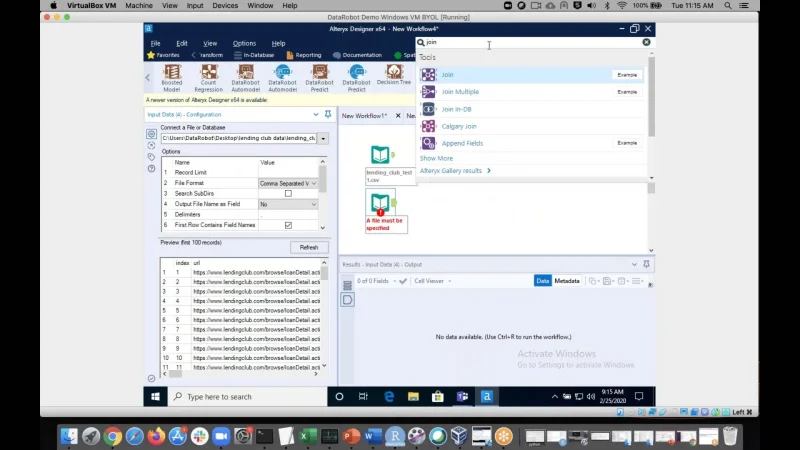This screenshot has height=450, width=800.
Task: Open File Explorer from Windows taskbar
Action: pos(413,396)
